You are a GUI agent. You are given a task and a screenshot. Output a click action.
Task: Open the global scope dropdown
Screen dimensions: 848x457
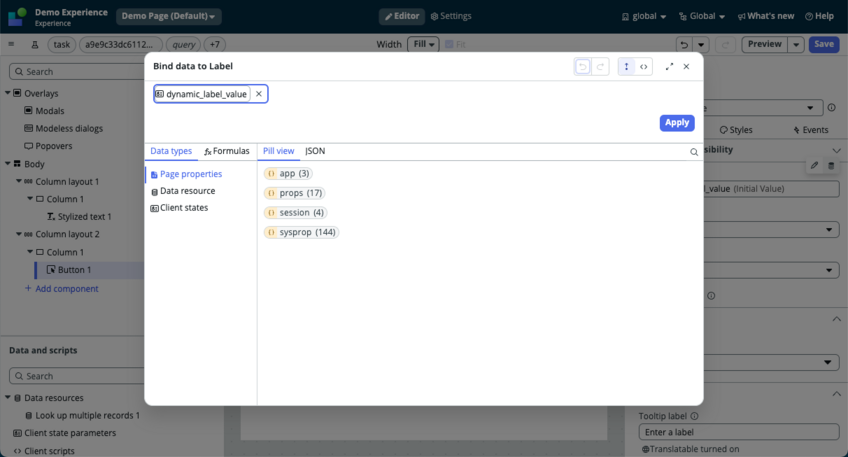(644, 16)
